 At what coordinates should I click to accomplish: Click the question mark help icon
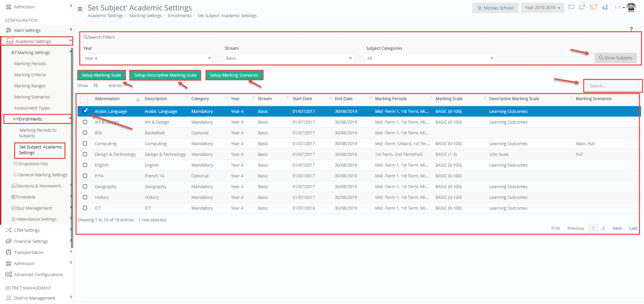coord(631,29)
